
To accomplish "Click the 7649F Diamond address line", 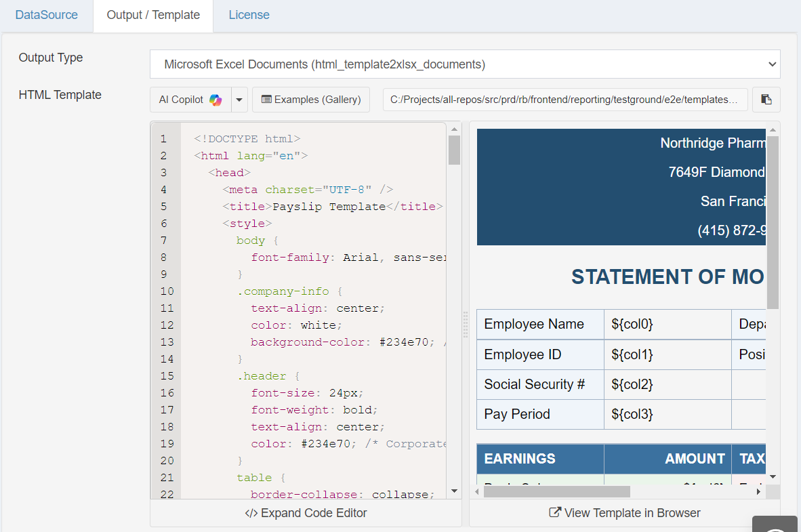I will 717,172.
